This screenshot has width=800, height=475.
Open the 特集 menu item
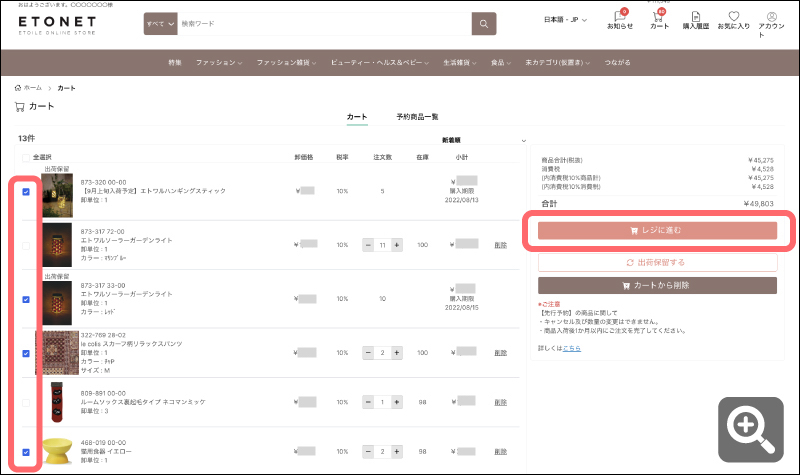175,63
